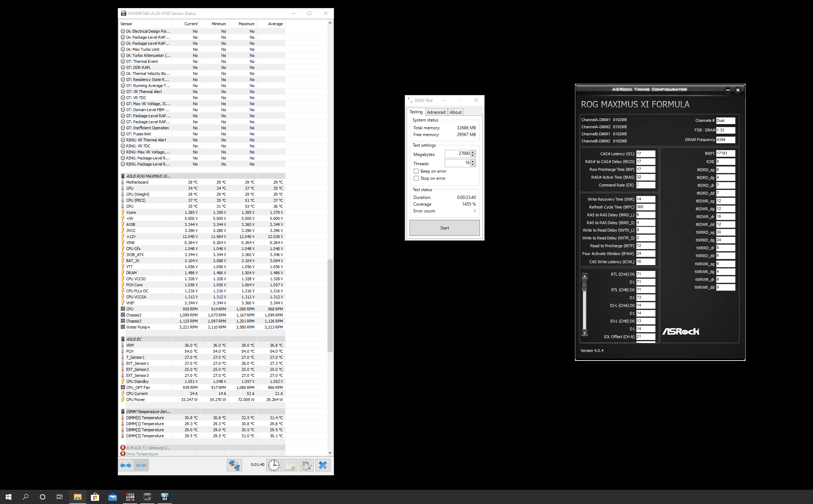Click the CAS# Latency (tCL) value field
Screen dimensions: 813x504
(x=646, y=154)
